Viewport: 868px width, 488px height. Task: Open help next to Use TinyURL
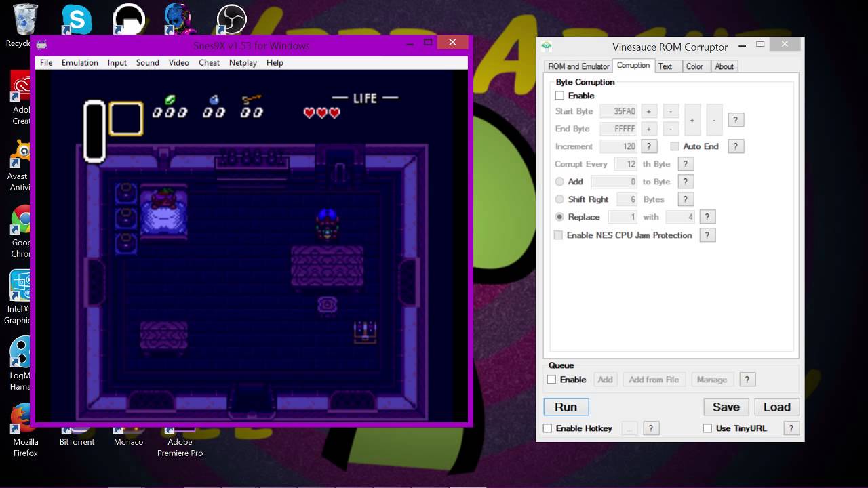791,428
